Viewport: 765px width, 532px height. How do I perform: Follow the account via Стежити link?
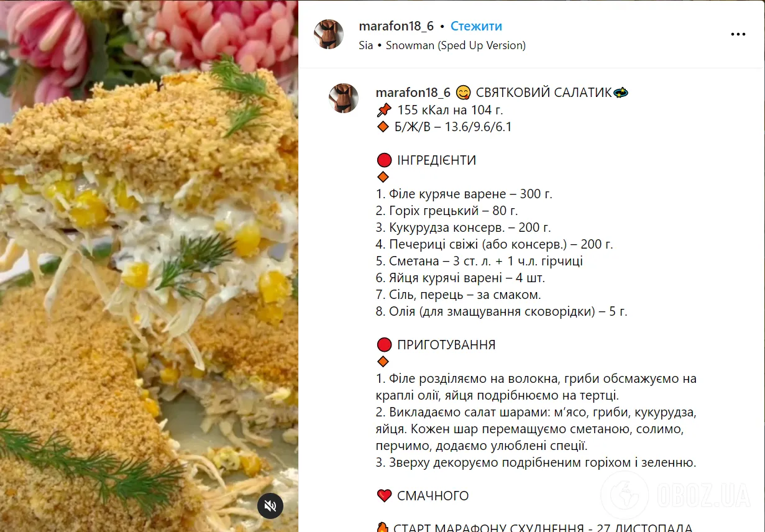(x=476, y=26)
